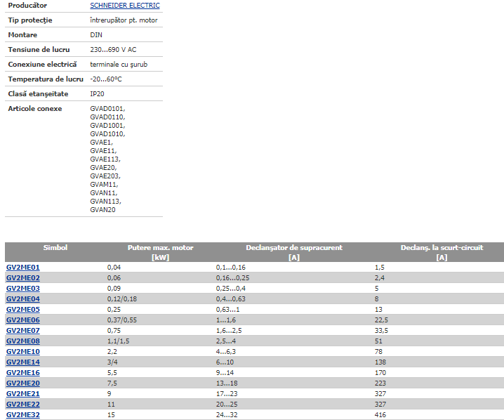Click the overcurrent range 13...18

pos(227,383)
